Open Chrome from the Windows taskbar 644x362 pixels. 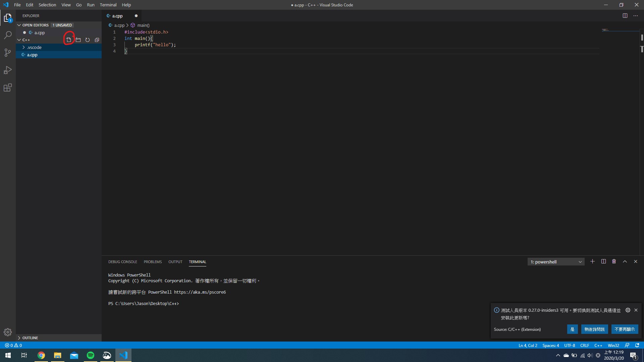[x=41, y=355]
